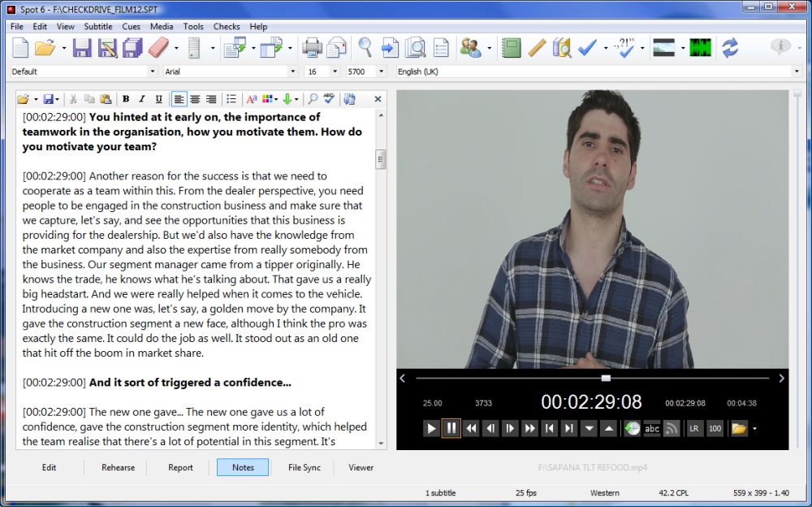This screenshot has width=812, height=507.
Task: Switch to the Rehearse view
Action: coord(118,467)
